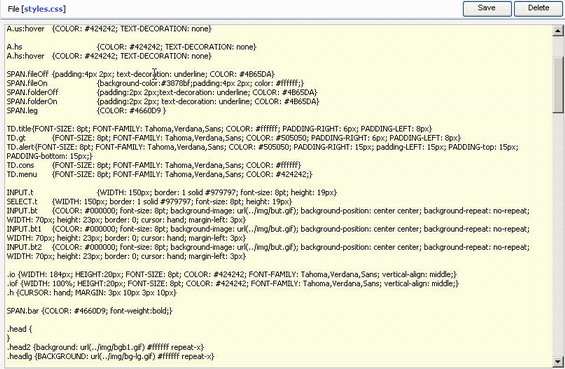Click the Save button
This screenshot has height=369, width=565.
click(487, 8)
